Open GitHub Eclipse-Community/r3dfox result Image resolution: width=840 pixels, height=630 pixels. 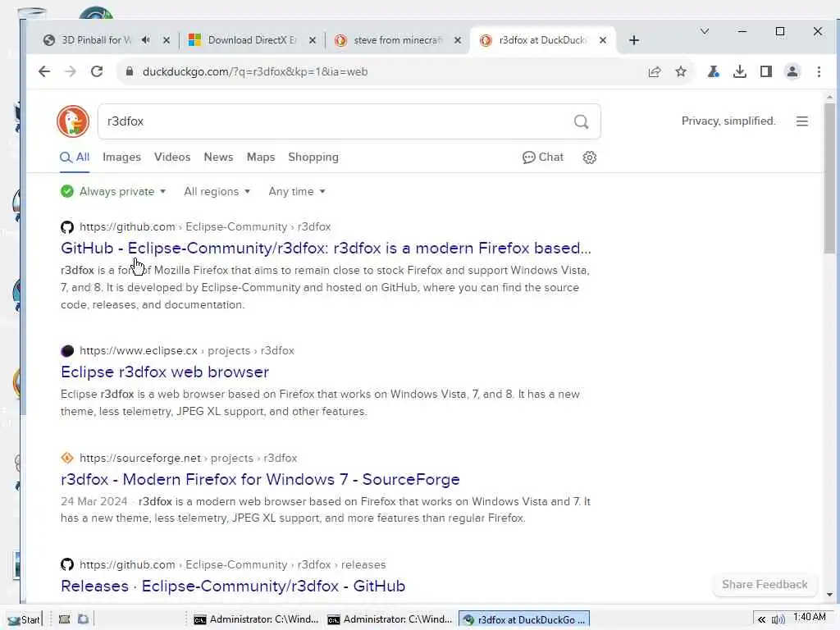tap(326, 248)
